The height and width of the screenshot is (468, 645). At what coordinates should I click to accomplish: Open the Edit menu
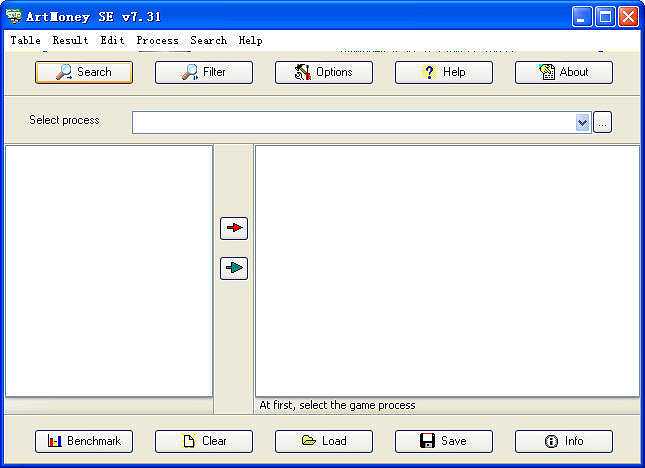pyautogui.click(x=112, y=40)
